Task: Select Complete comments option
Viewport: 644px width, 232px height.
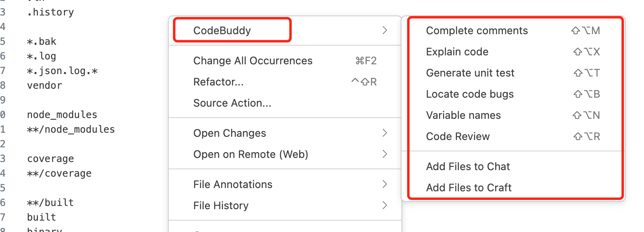Action: click(476, 31)
